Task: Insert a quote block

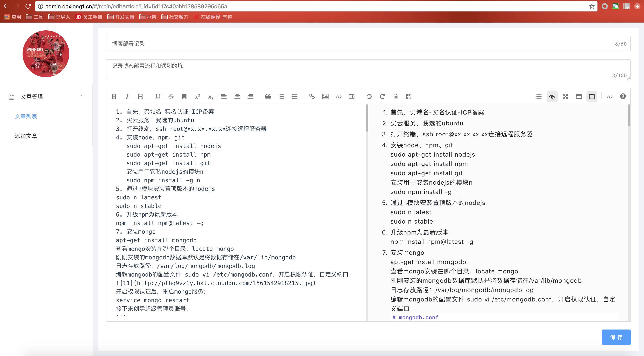Action: click(x=268, y=96)
